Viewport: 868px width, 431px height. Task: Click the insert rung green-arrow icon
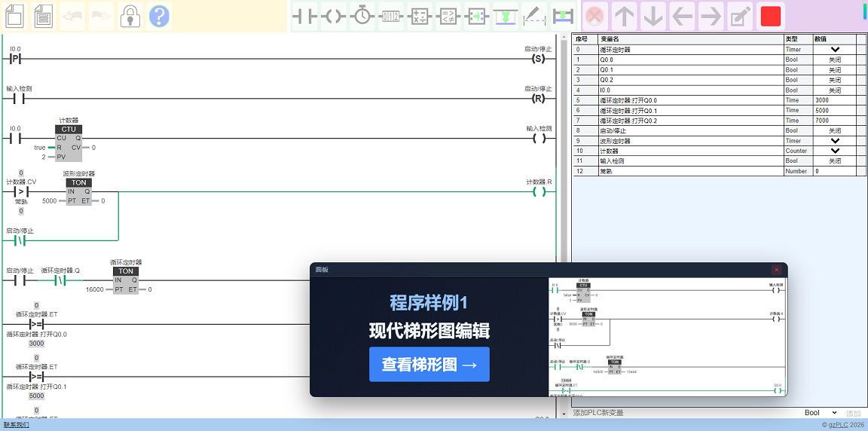tap(506, 17)
